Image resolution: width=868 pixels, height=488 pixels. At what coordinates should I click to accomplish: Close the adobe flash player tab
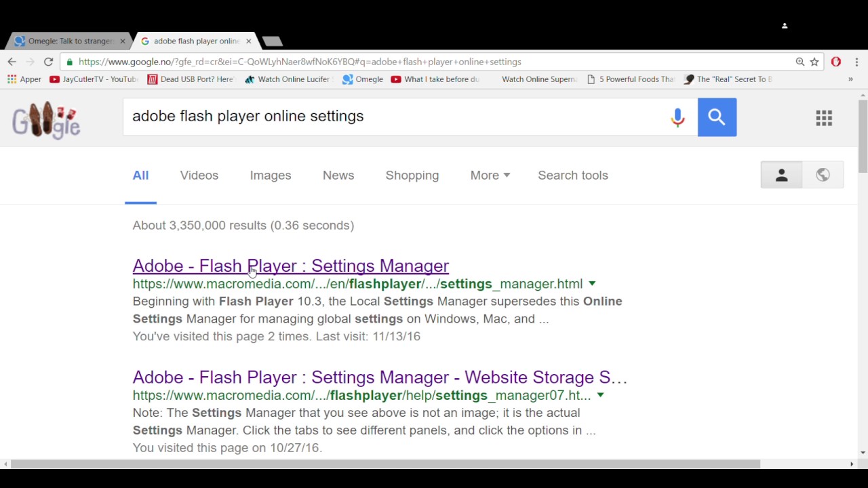coord(248,41)
